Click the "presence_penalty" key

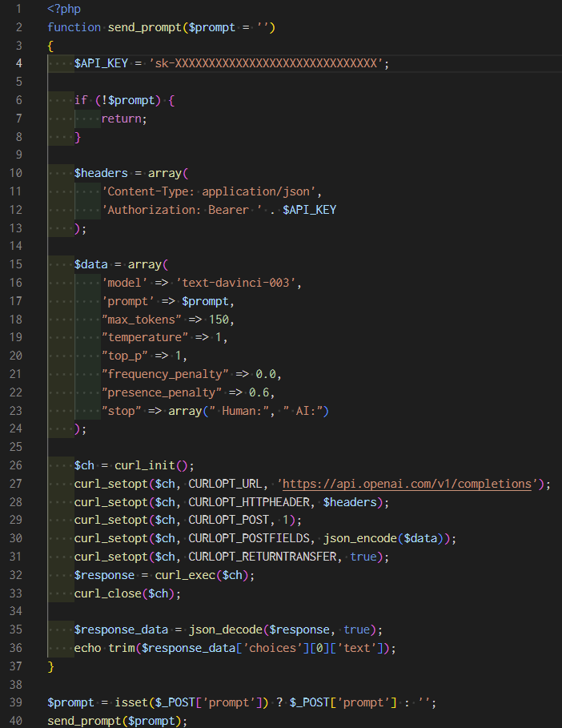tap(161, 392)
